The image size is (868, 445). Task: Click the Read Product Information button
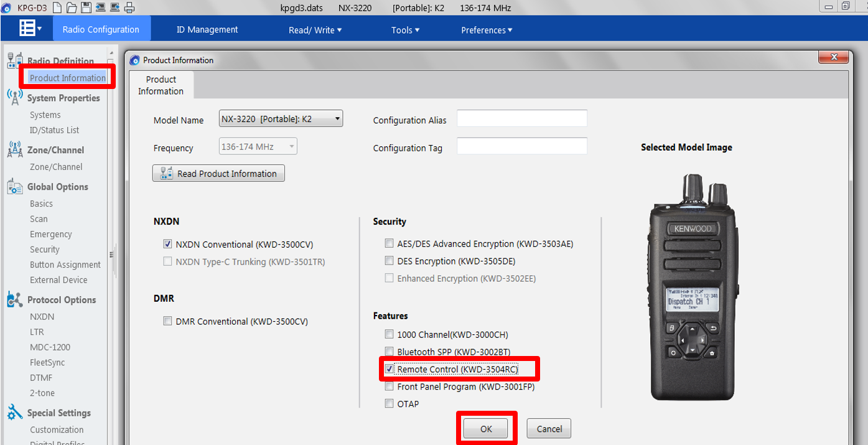(x=218, y=173)
